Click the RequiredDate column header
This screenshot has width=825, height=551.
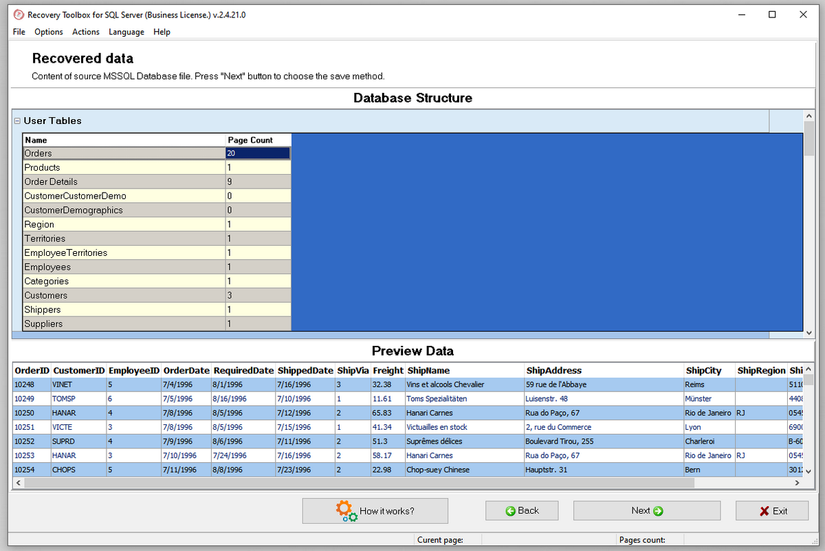click(244, 370)
